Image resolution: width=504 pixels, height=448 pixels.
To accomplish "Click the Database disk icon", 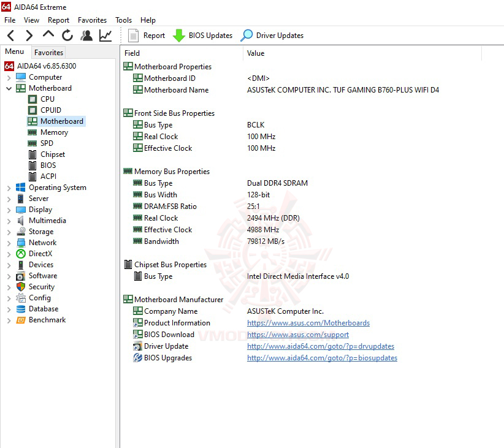I will pyautogui.click(x=21, y=309).
